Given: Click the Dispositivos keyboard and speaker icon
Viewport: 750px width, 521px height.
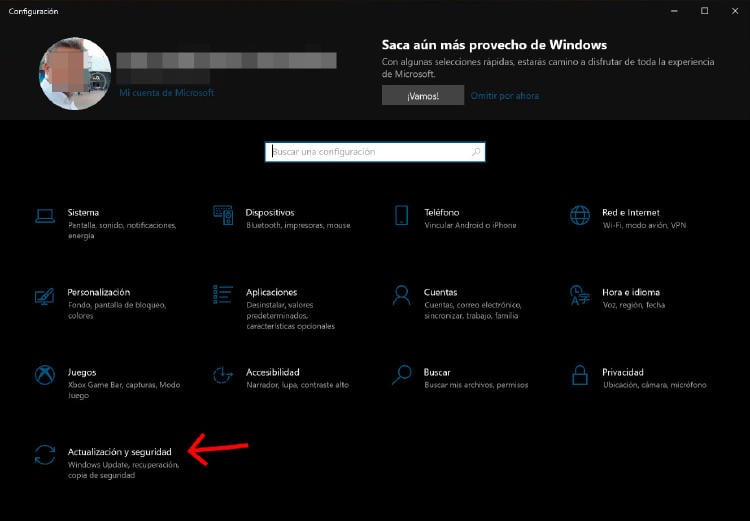Looking at the screenshot, I should click(x=223, y=216).
